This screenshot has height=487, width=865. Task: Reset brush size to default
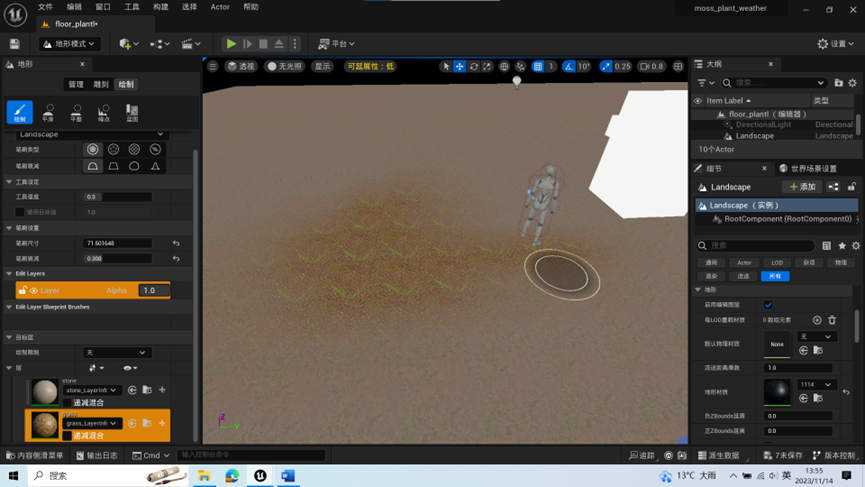176,243
